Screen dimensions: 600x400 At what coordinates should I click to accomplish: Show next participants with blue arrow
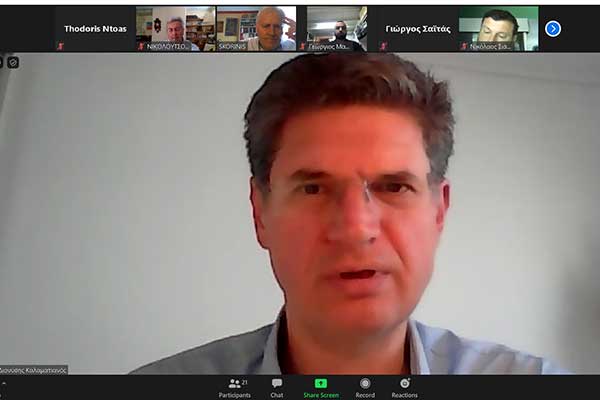click(x=553, y=28)
